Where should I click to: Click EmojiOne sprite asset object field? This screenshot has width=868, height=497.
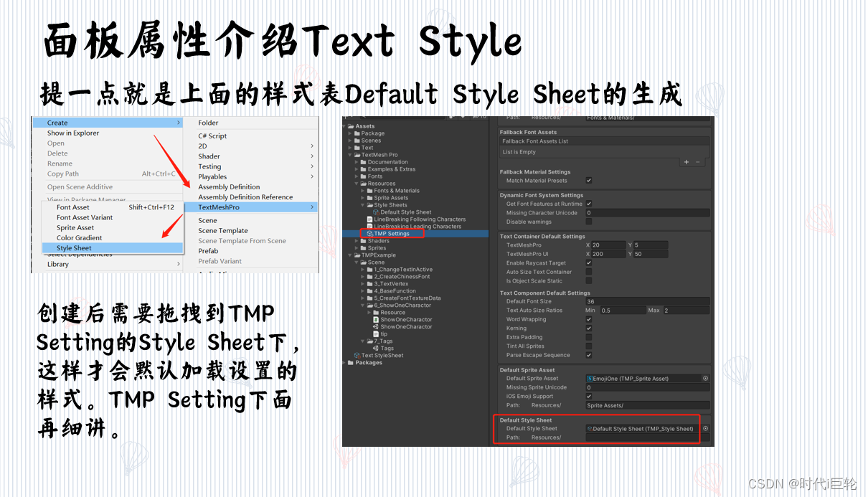[643, 378]
